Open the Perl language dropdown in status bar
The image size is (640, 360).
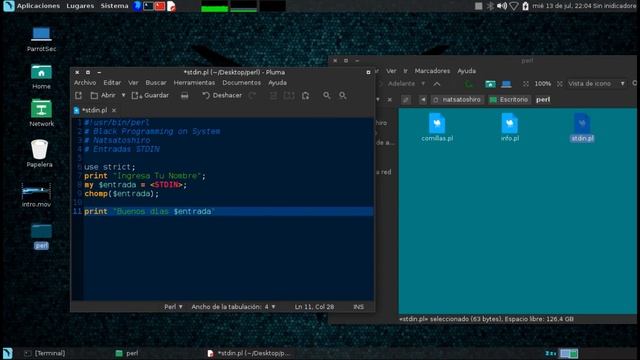coord(173,307)
